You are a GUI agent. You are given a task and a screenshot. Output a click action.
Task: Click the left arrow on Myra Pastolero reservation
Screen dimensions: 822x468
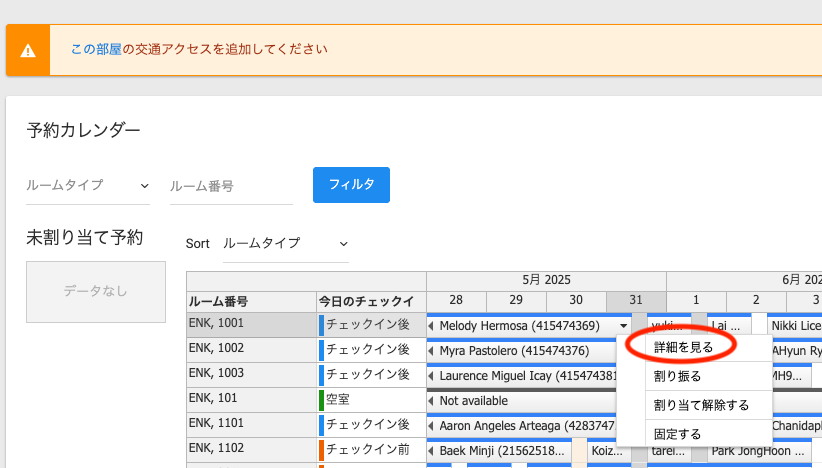tap(431, 351)
